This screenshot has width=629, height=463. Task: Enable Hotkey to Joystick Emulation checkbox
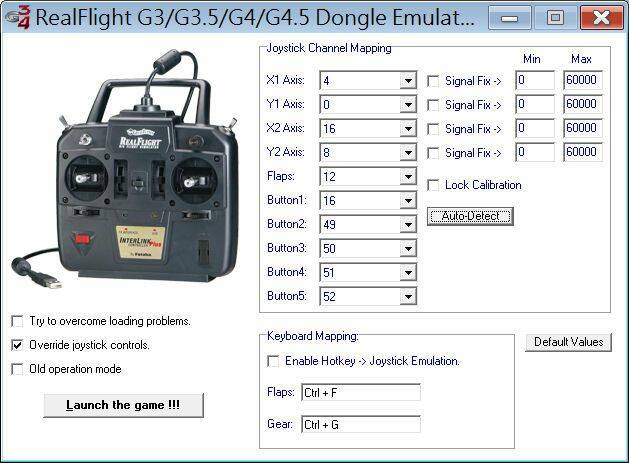273,361
